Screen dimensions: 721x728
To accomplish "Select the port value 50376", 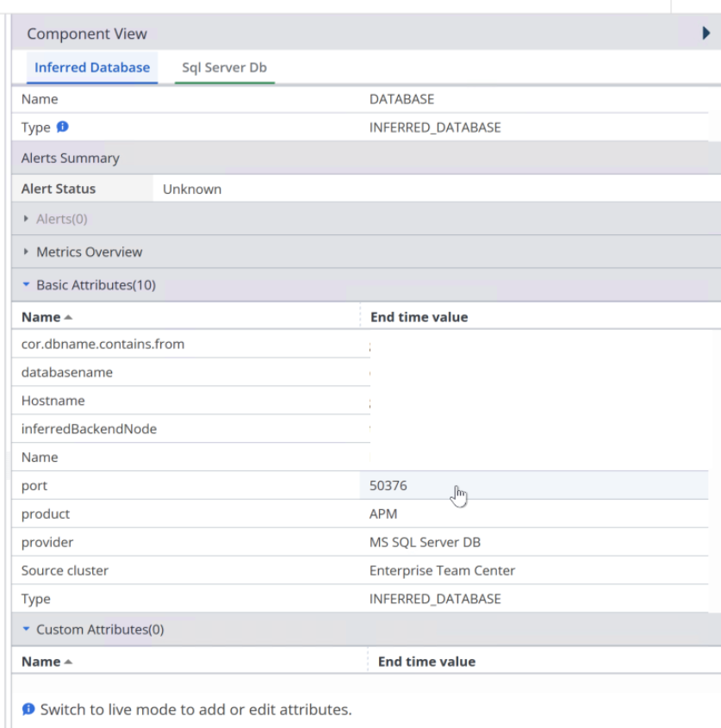I will point(388,486).
